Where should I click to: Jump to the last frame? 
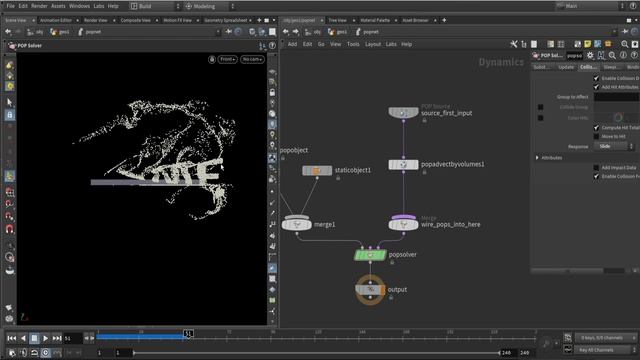point(57,338)
